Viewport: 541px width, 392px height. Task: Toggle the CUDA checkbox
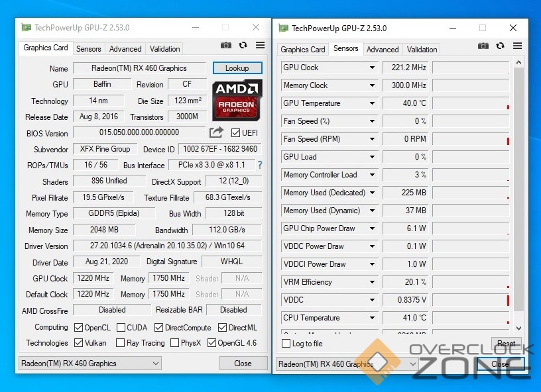click(121, 327)
